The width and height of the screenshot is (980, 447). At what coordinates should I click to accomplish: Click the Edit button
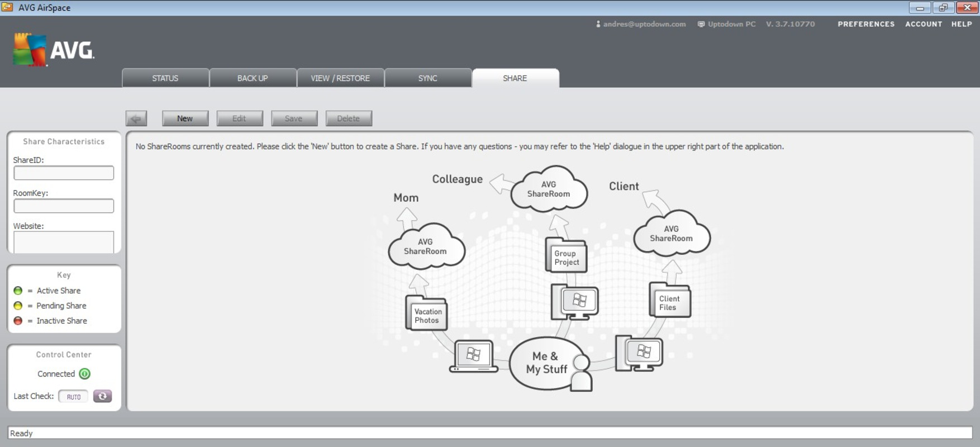[239, 118]
